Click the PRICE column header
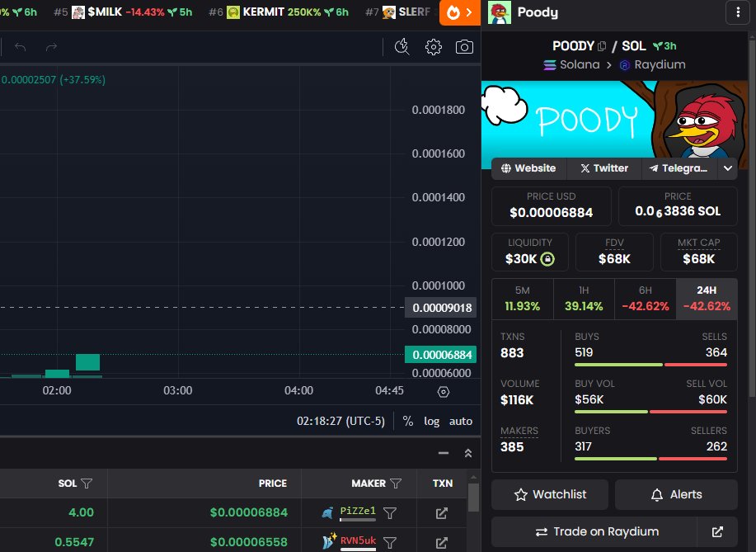 [x=272, y=483]
